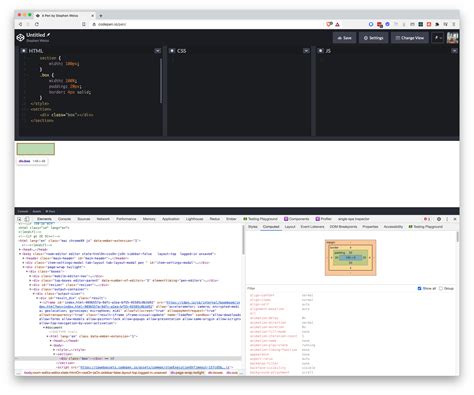This screenshot has height=395, width=474.
Task: Expand the JS editor dropdown arrow
Action: [454, 51]
